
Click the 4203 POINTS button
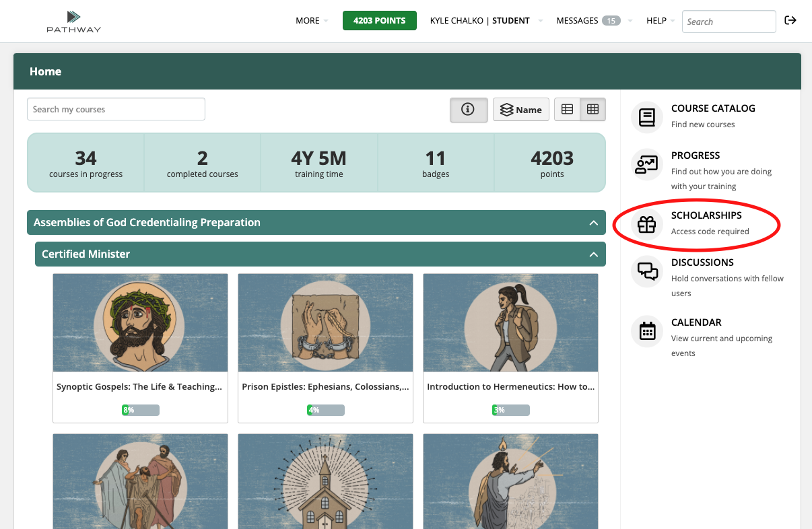tap(380, 21)
